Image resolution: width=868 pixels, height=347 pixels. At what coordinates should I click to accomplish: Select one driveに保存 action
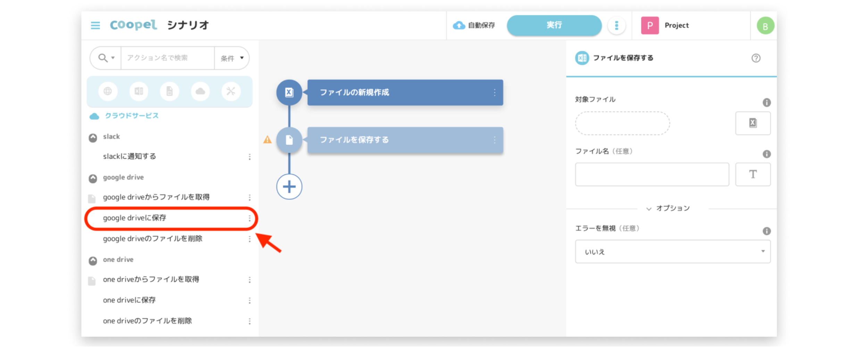point(129,300)
